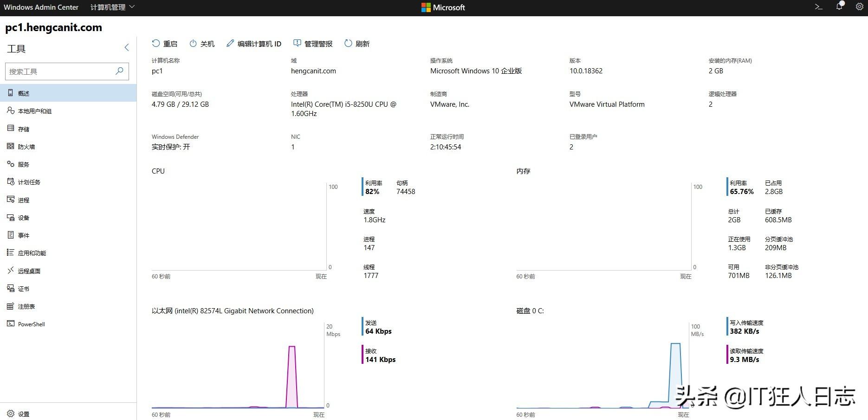868x420 pixels.
Task: Open the 设备 tool
Action: click(68, 218)
